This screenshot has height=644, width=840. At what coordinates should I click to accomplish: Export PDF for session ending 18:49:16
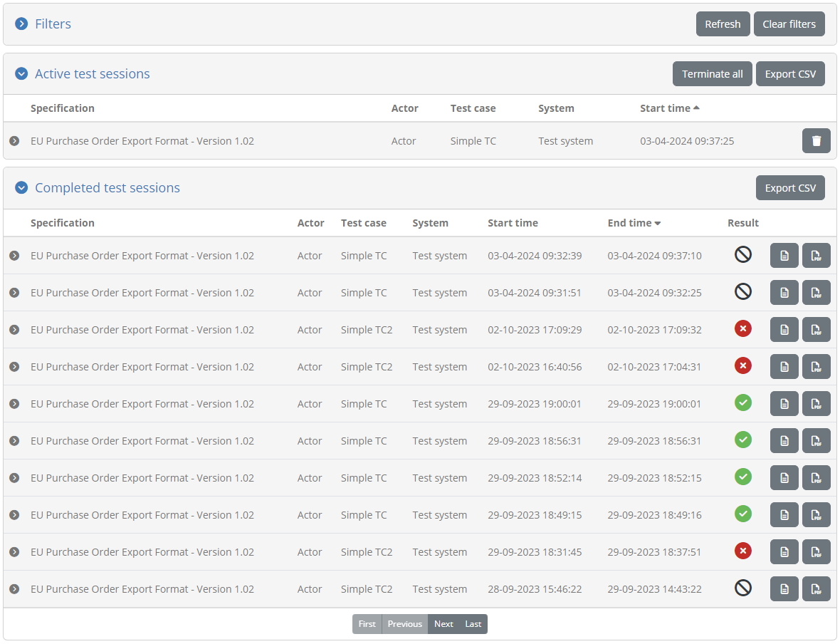pos(816,515)
